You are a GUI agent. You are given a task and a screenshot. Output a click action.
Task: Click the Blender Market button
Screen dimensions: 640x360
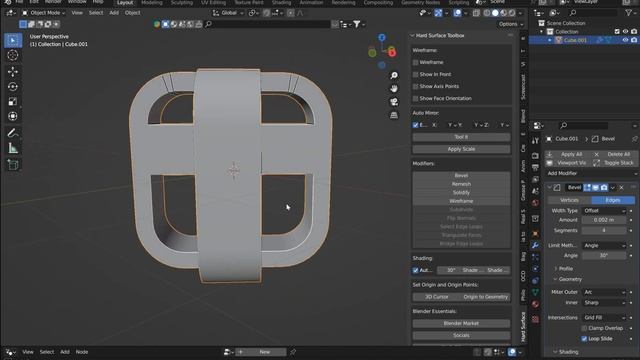[461, 323]
